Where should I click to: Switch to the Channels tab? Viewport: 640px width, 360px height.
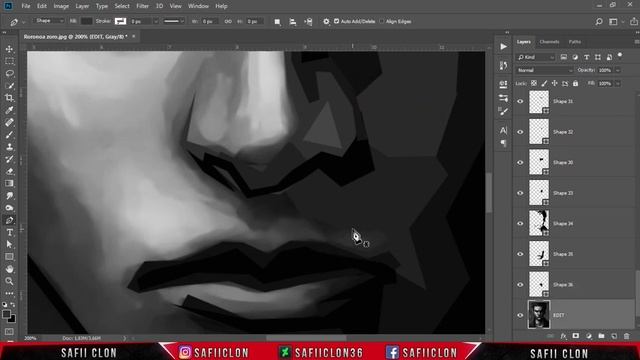[549, 42]
